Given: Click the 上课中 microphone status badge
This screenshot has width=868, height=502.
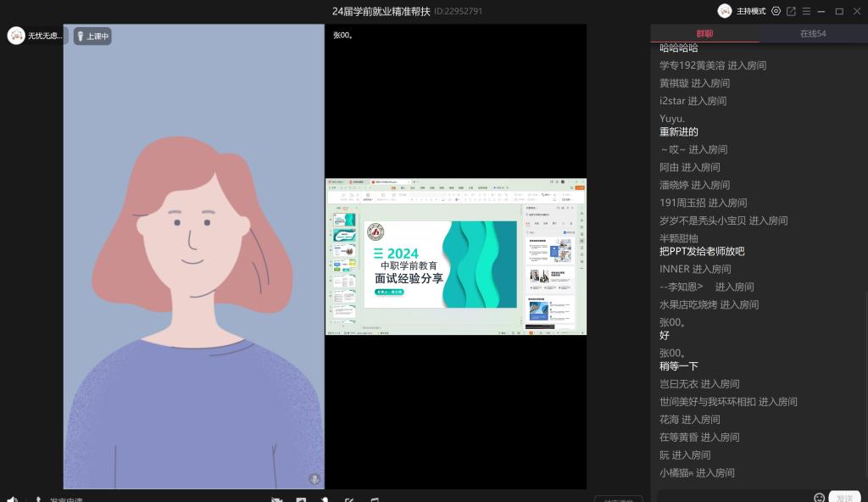Looking at the screenshot, I should tap(92, 36).
